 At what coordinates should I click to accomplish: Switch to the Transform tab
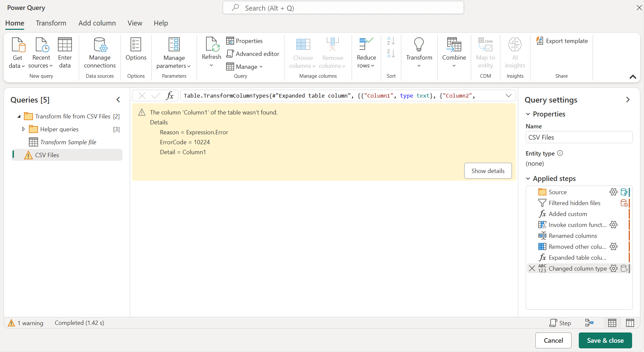point(51,23)
